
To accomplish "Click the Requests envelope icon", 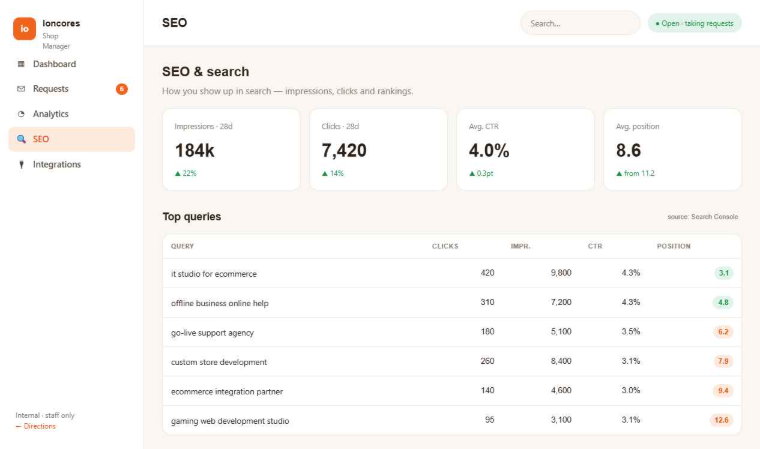I will tap(21, 89).
